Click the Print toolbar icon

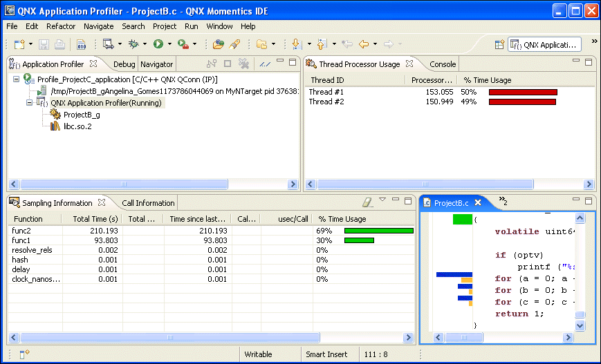pos(59,44)
